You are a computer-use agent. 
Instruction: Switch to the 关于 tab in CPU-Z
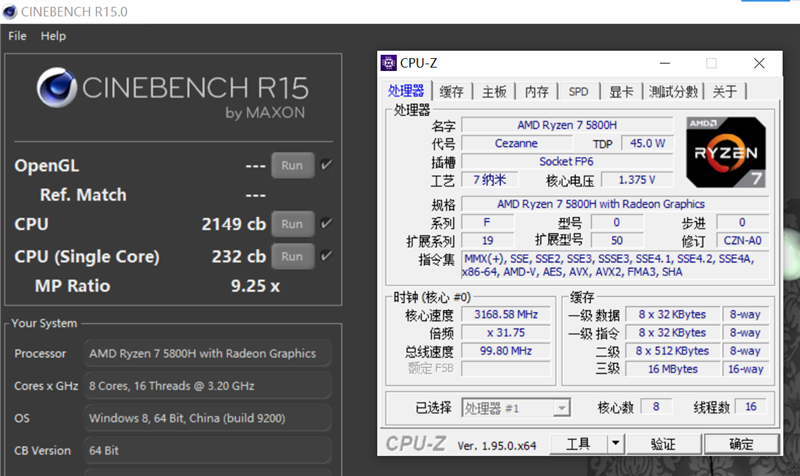click(724, 92)
